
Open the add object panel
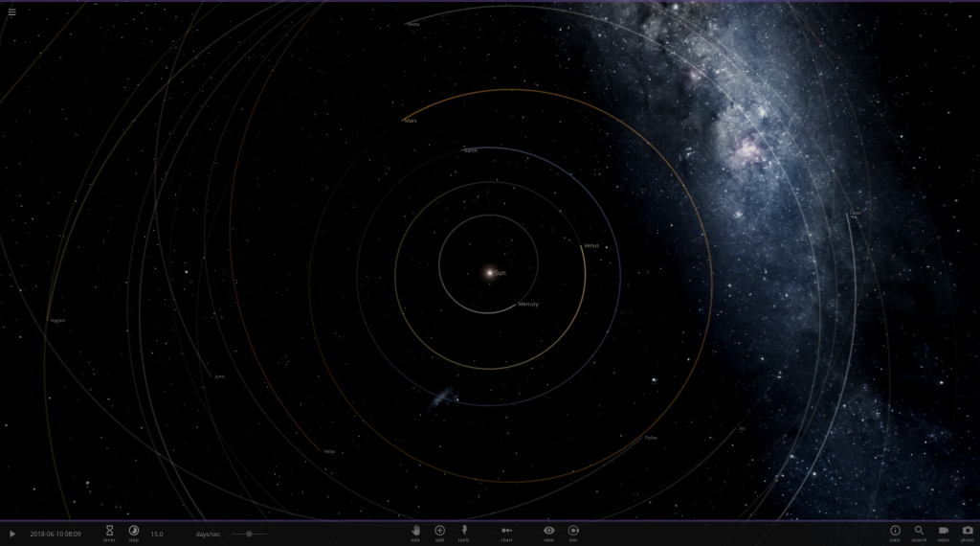pyautogui.click(x=440, y=533)
